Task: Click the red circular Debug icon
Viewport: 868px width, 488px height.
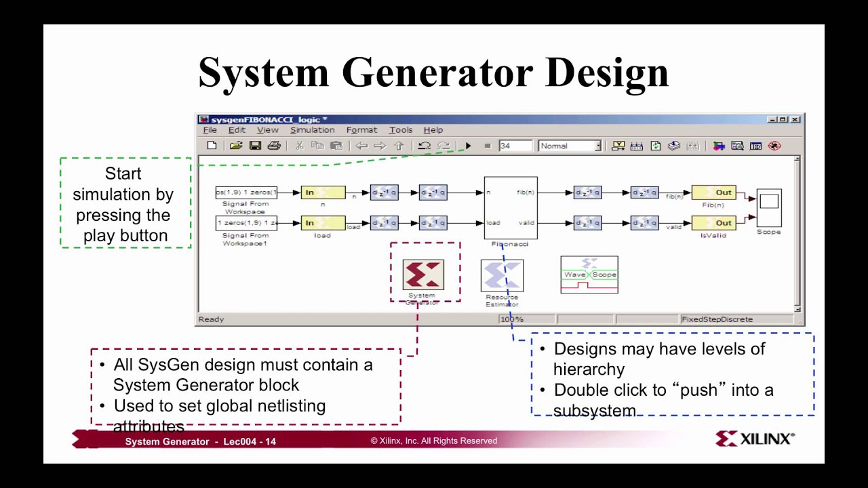Action: [x=774, y=146]
